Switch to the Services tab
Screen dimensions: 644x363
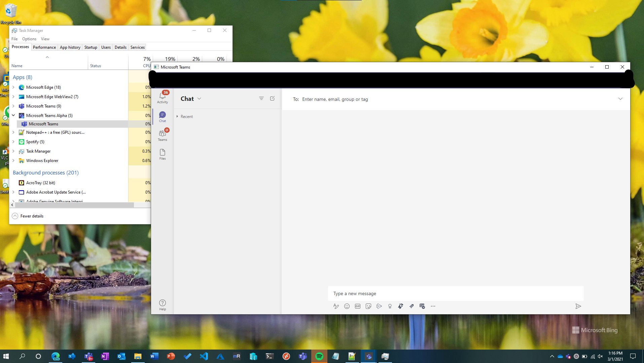pyautogui.click(x=138, y=47)
